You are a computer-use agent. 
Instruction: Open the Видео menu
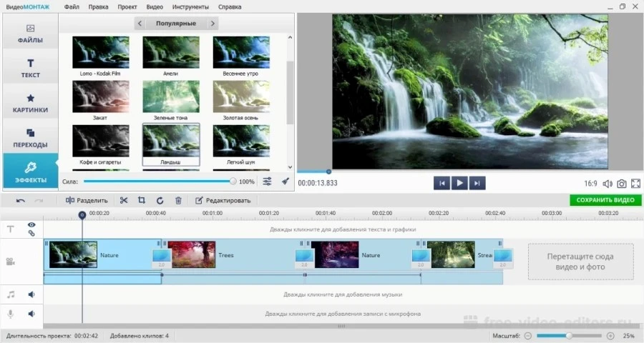155,7
